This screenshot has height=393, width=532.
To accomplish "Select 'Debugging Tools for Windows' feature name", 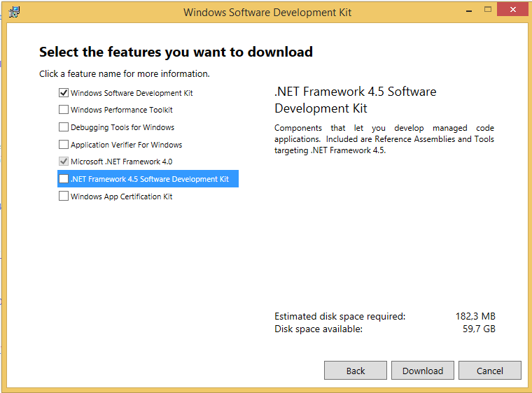I will (122, 127).
